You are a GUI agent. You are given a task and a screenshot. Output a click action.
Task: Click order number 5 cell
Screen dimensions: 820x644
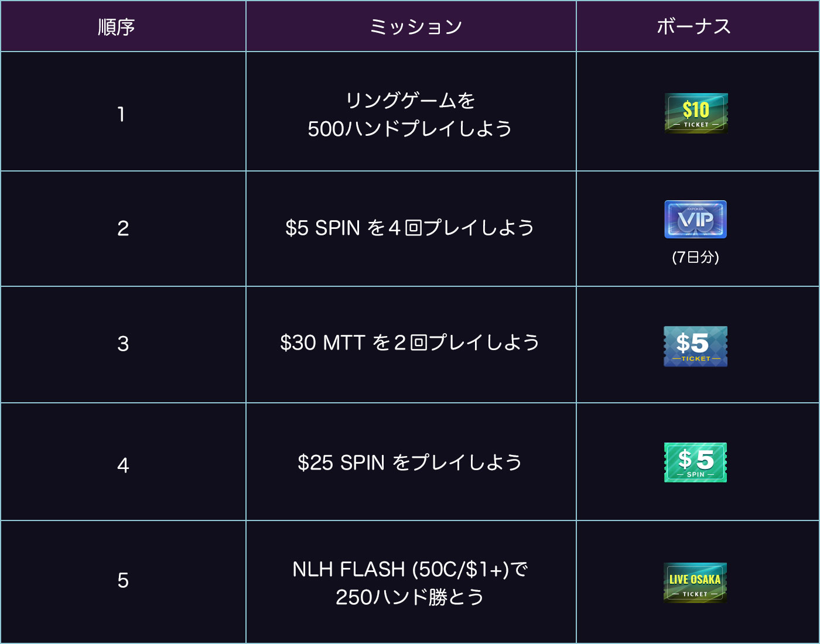tap(123, 582)
